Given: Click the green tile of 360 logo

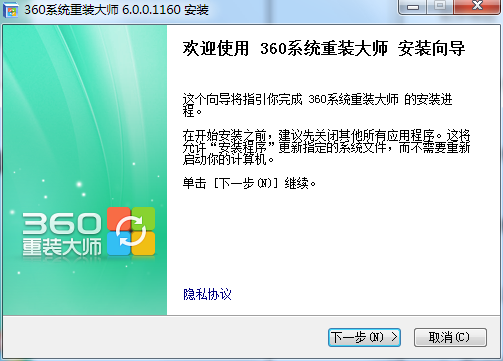Looking at the screenshot, I should tap(143, 219).
